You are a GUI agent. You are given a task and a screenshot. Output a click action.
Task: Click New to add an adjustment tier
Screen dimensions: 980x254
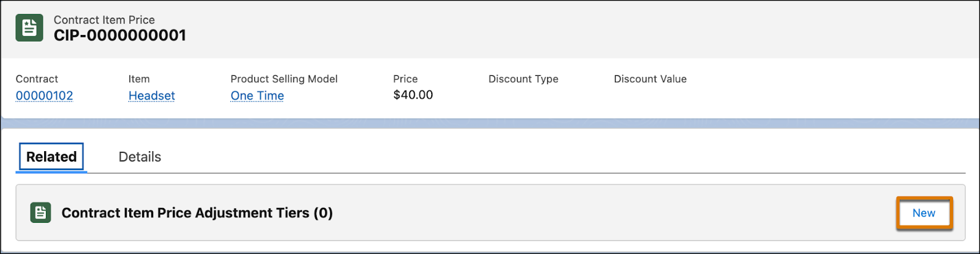924,213
